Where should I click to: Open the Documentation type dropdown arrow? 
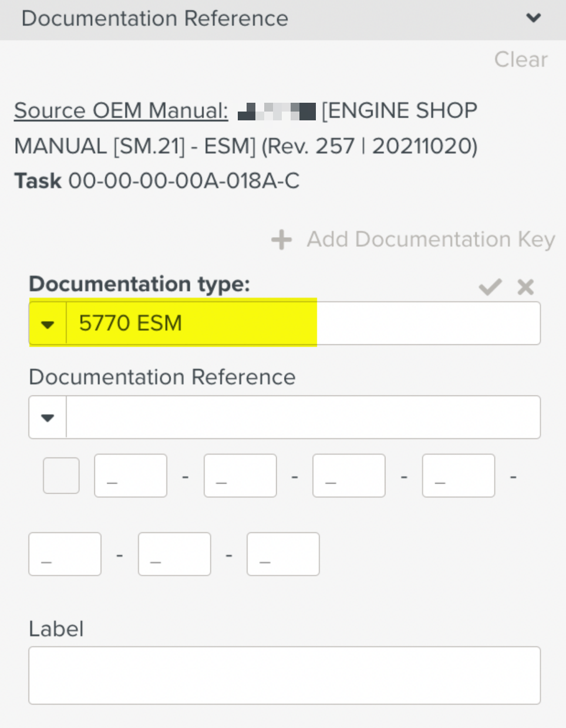[47, 323]
